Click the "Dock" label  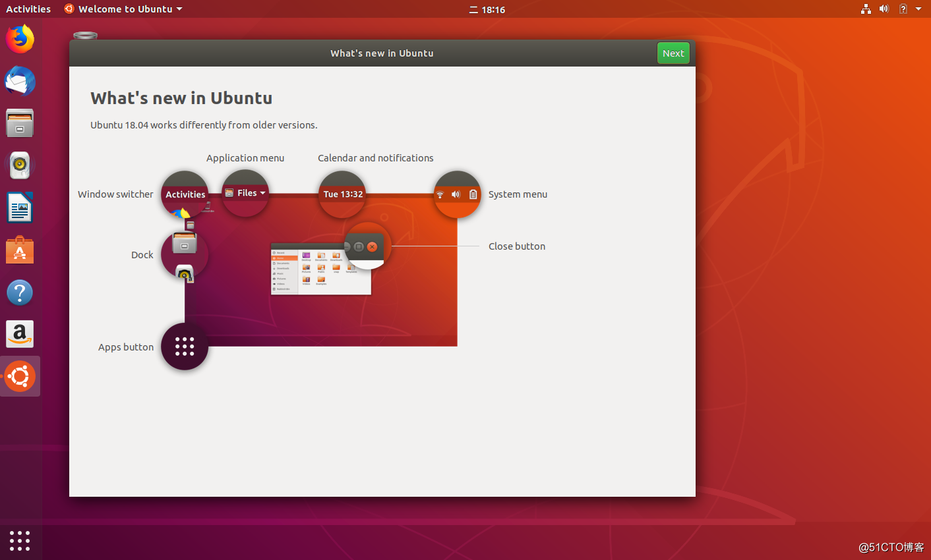coord(142,255)
